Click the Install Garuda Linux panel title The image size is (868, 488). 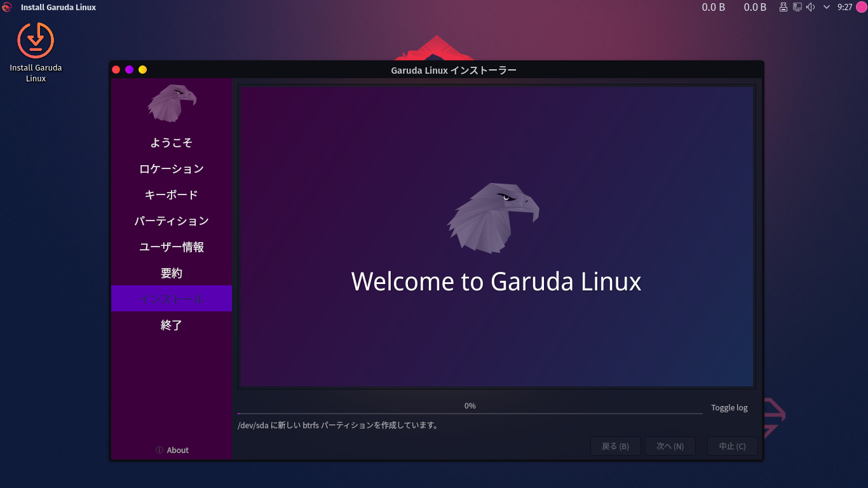(x=58, y=7)
